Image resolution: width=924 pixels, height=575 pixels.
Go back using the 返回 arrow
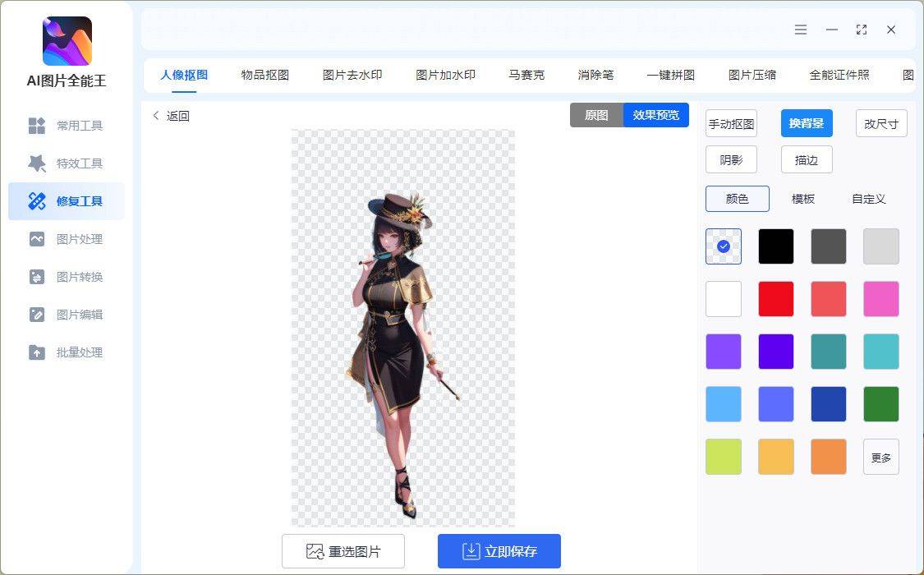171,116
